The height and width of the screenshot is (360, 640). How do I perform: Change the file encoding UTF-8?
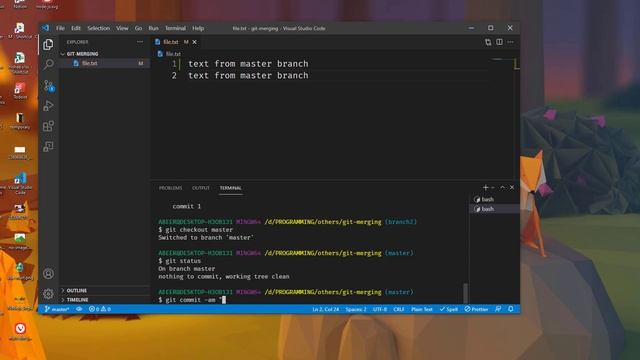pyautogui.click(x=380, y=309)
